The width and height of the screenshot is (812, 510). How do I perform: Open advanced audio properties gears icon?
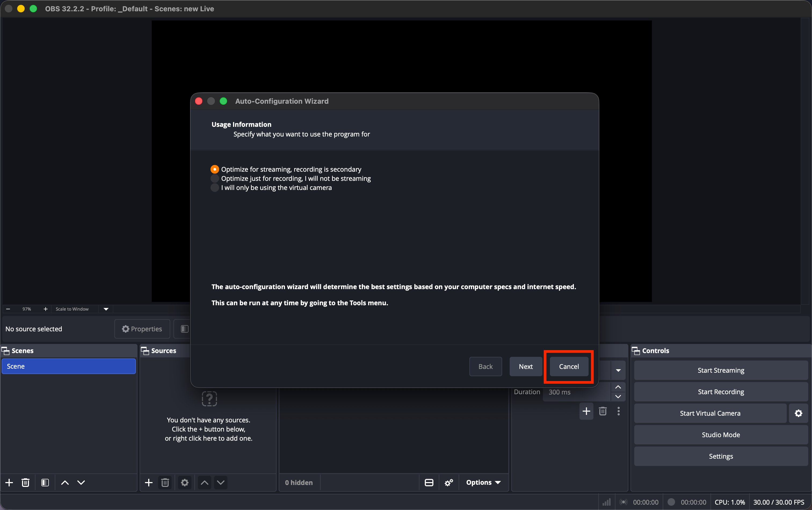coord(449,483)
